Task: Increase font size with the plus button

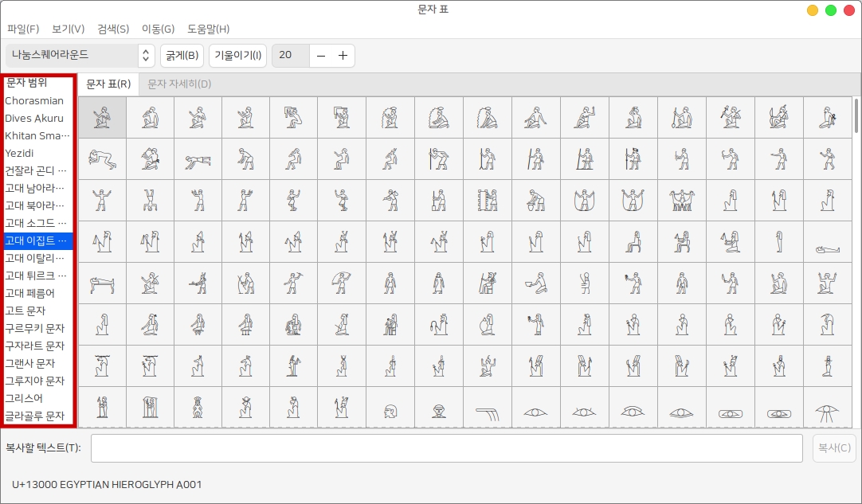Action: click(343, 55)
